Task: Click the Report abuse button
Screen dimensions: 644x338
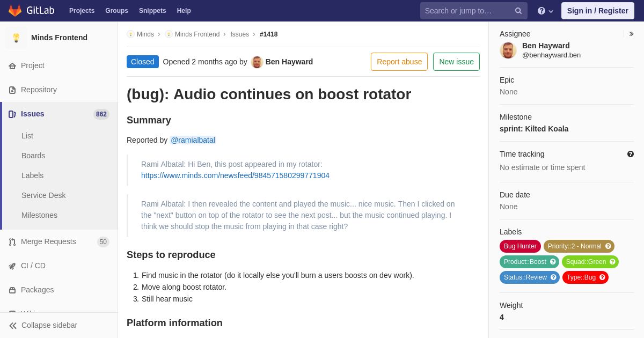Action: click(x=399, y=62)
